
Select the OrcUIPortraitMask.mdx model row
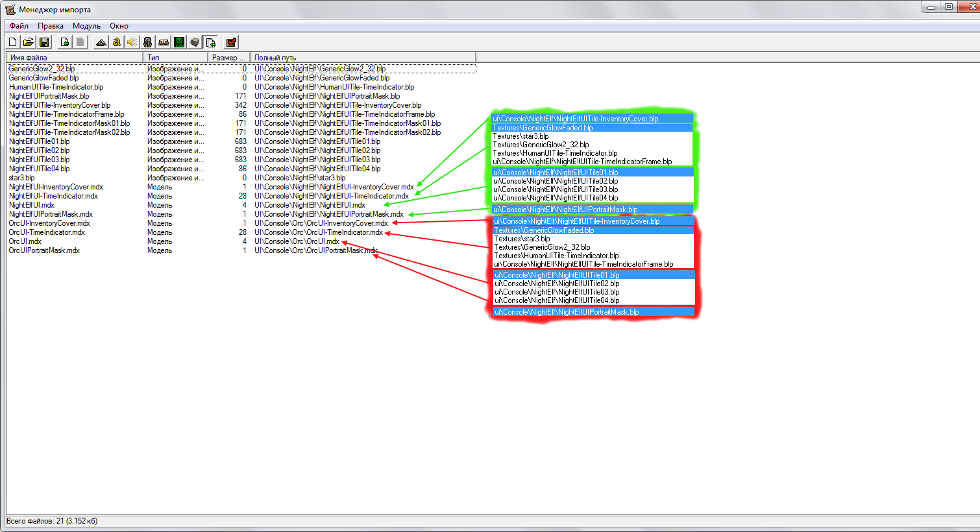coord(241,250)
